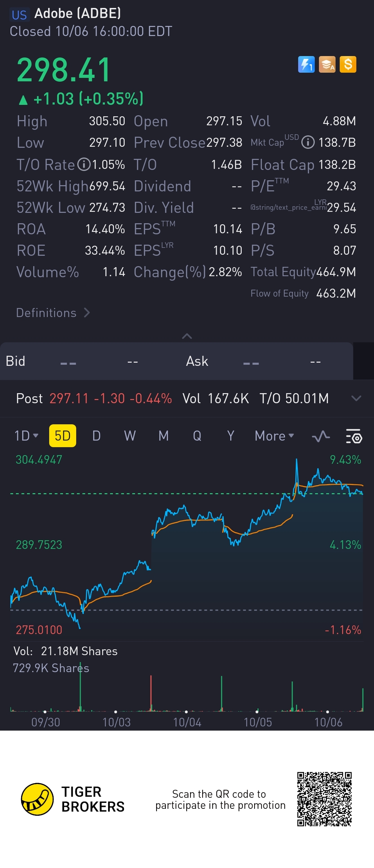The width and height of the screenshot is (374, 868).
Task: Tap the Bid label in quote bar
Action: click(15, 361)
